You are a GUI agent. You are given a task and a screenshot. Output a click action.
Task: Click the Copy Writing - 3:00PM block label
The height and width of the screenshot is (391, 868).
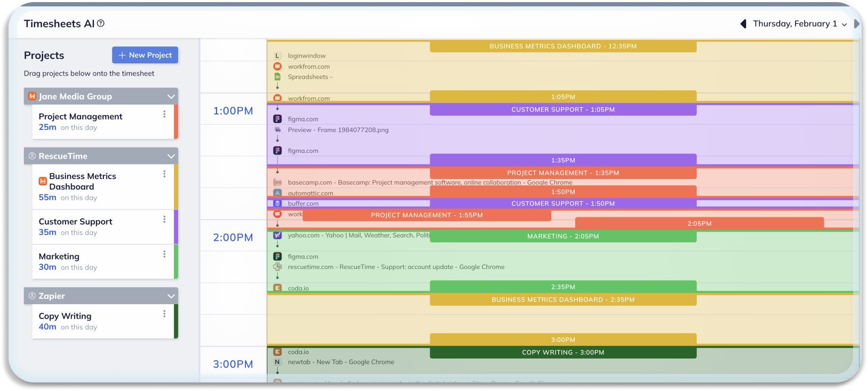coord(563,352)
